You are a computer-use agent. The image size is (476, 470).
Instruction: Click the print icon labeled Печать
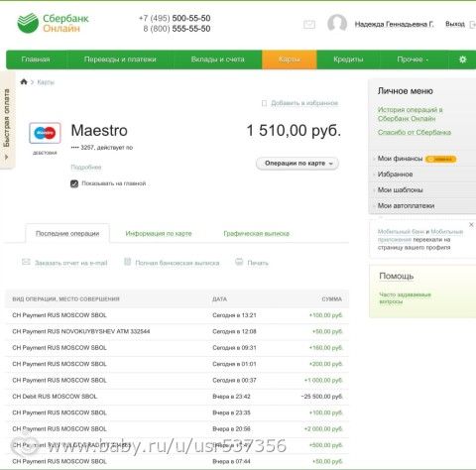tap(239, 262)
